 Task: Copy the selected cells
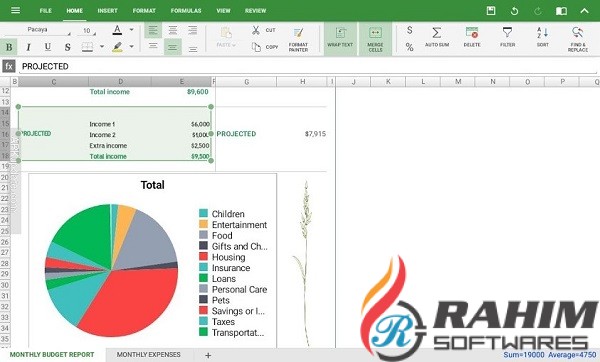coord(264,47)
